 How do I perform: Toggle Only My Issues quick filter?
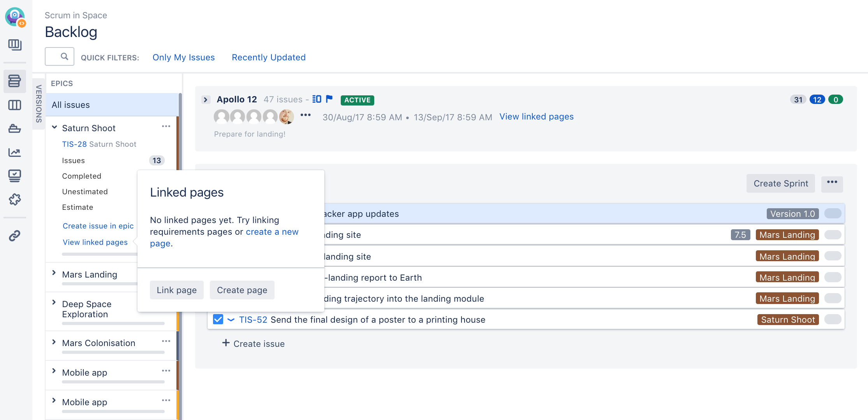[x=183, y=57]
